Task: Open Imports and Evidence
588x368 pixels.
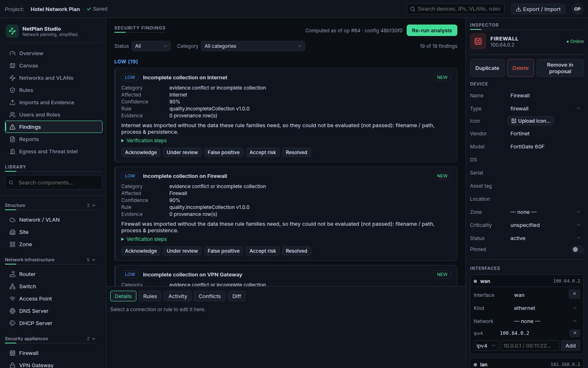Action: click(53, 102)
